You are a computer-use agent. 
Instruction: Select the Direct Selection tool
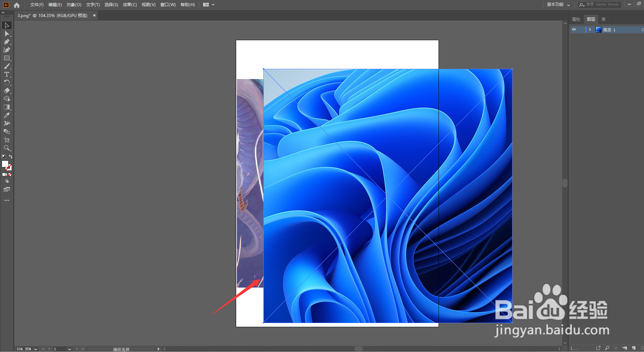[6, 34]
